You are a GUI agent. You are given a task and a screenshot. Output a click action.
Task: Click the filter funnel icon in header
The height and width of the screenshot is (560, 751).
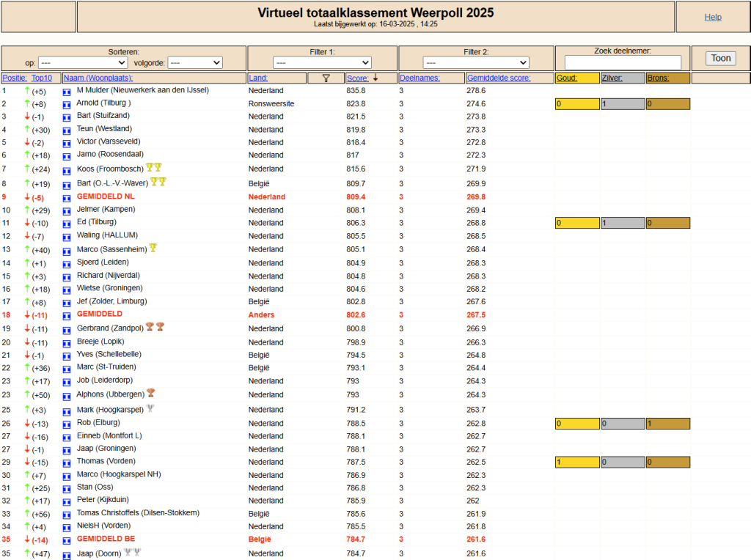click(x=326, y=78)
